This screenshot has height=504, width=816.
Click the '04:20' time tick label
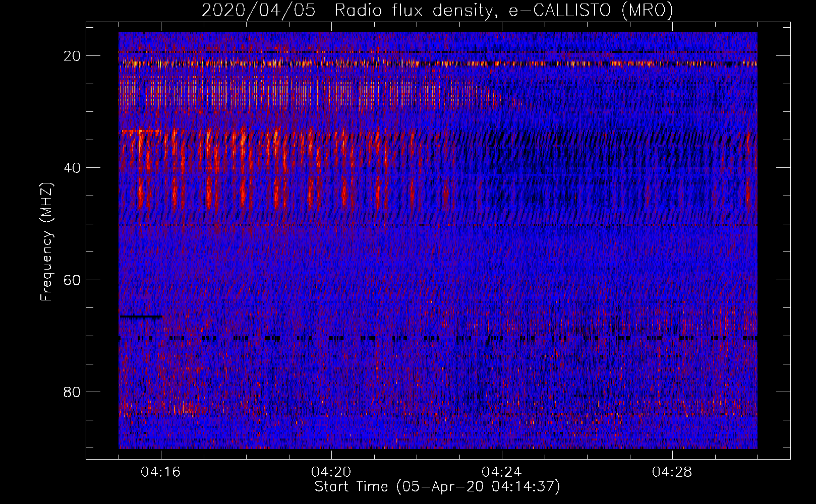click(331, 472)
